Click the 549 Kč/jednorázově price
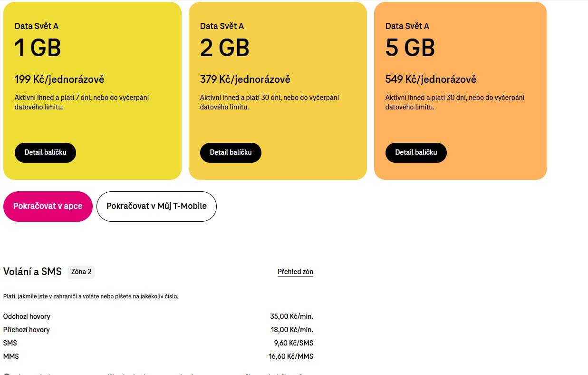 click(x=431, y=79)
